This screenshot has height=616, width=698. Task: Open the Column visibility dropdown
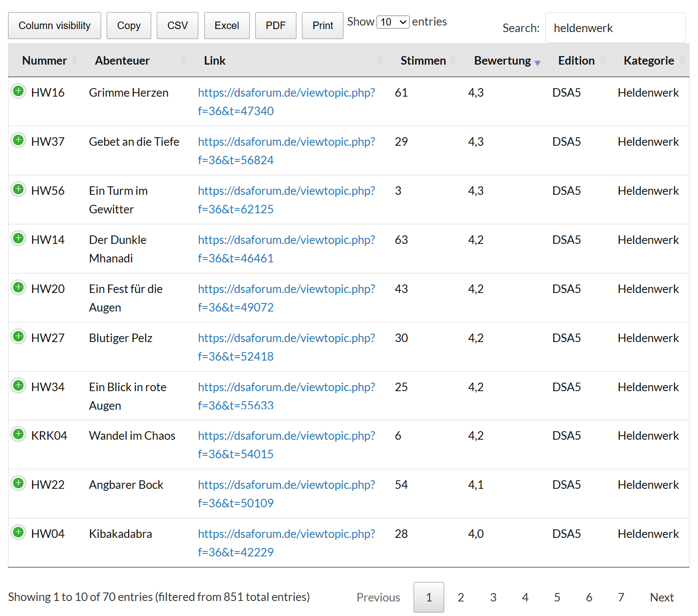[x=55, y=26]
